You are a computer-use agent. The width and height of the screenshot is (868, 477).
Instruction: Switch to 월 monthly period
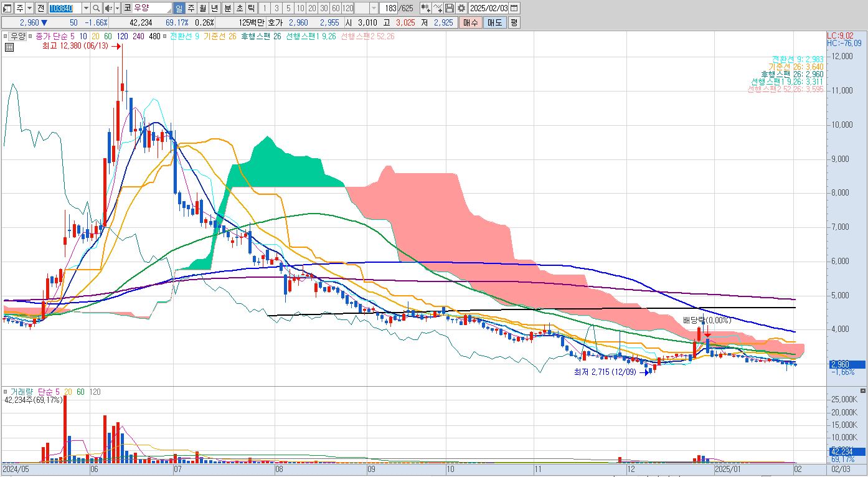click(202, 8)
